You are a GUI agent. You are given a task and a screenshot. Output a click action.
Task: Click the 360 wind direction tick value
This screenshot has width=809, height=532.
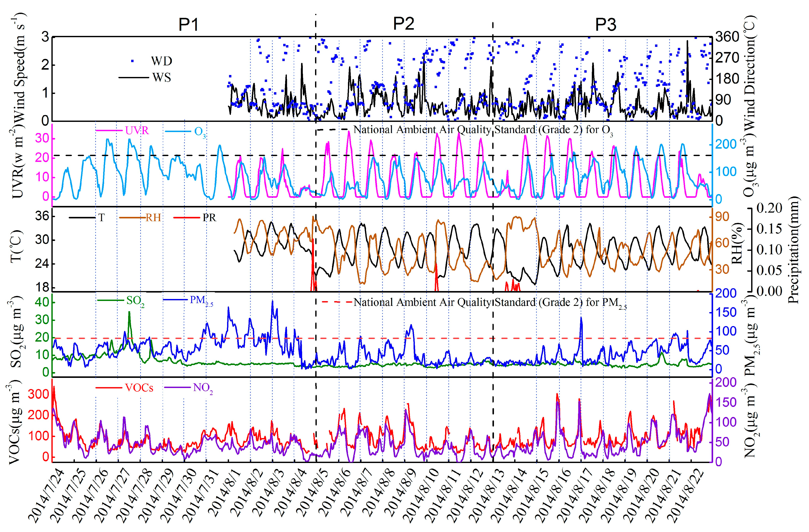pos(727,36)
